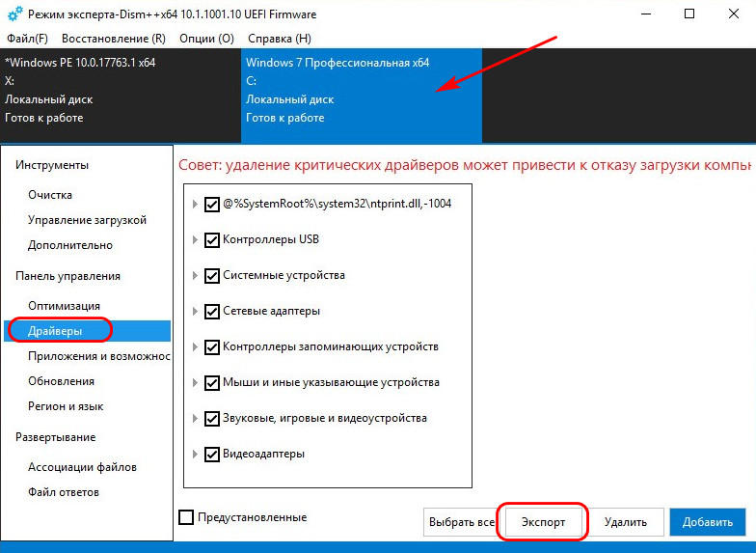The width and height of the screenshot is (756, 553).
Task: Click the Удалить button
Action: click(x=625, y=522)
